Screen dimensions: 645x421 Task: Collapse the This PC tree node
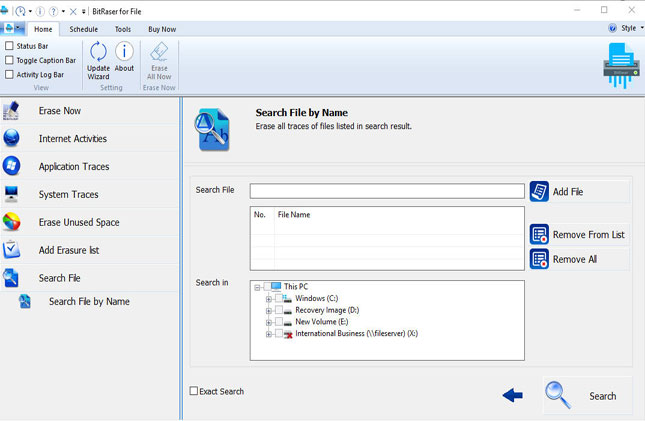click(257, 287)
